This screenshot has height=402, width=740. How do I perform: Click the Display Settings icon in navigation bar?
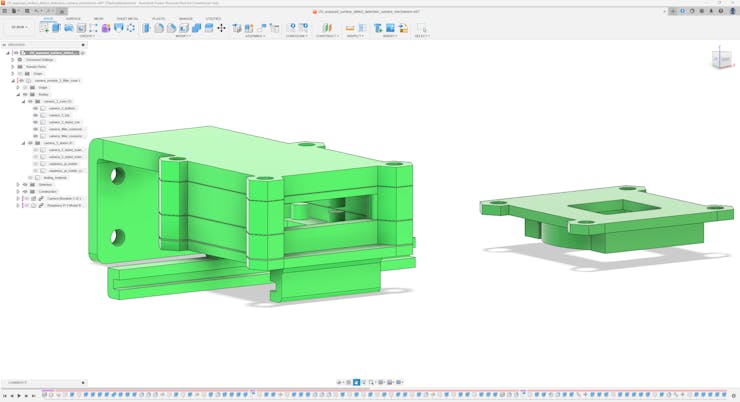[x=381, y=382]
